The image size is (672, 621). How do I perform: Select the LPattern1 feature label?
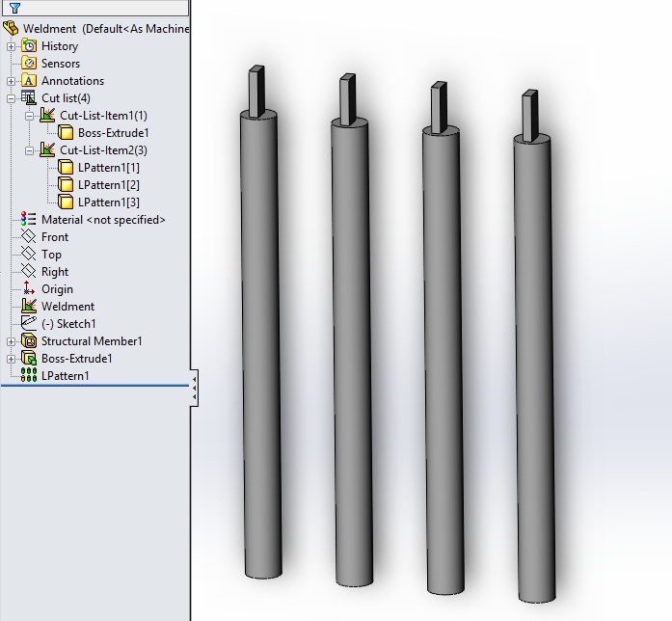66,376
